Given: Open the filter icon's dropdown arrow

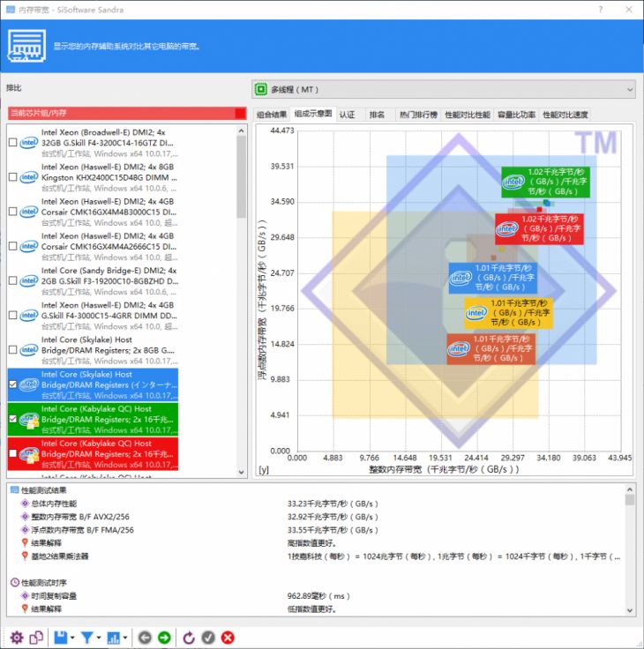Looking at the screenshot, I should [x=99, y=638].
